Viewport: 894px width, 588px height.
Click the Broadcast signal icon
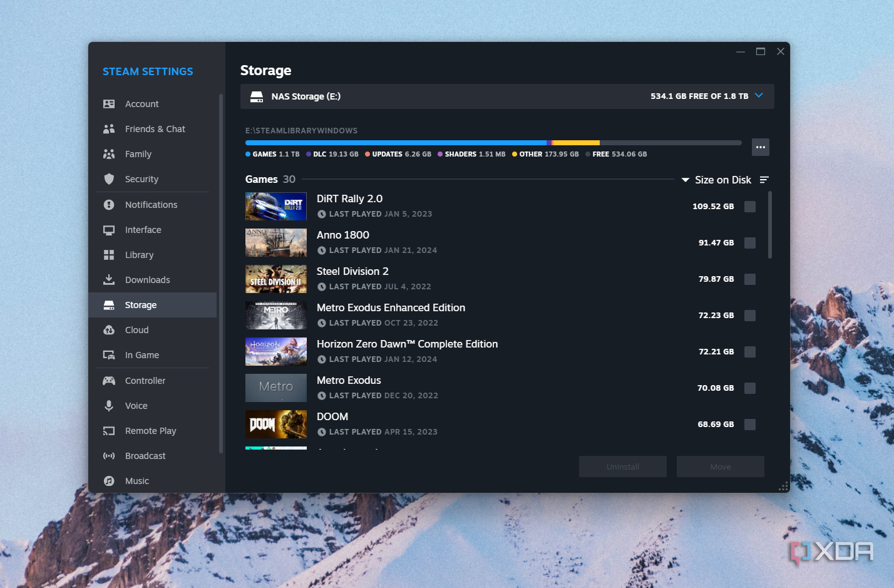tap(109, 456)
